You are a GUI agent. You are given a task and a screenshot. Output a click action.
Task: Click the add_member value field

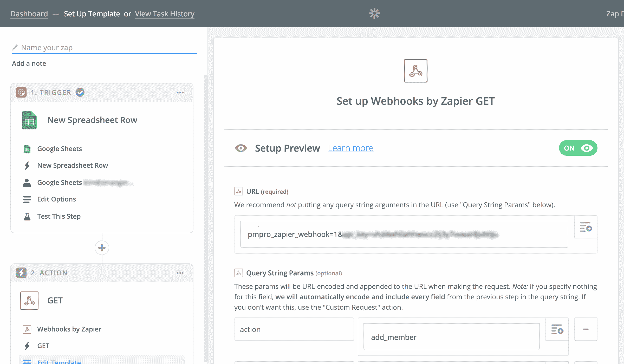click(451, 337)
